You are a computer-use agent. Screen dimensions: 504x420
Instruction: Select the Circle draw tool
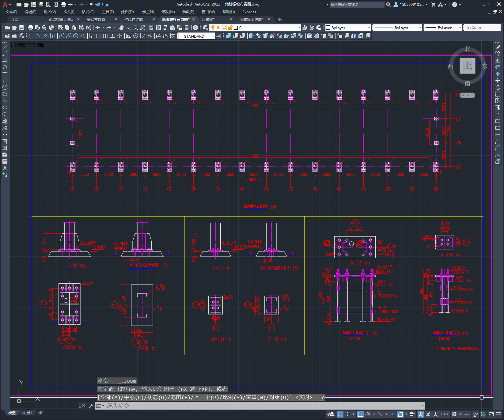[5, 87]
